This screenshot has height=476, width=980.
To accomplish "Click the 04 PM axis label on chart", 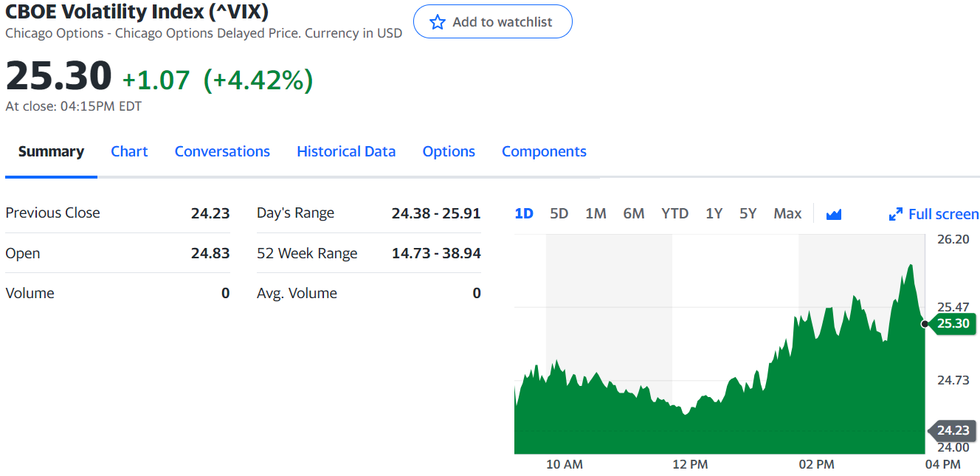I will click(942, 464).
